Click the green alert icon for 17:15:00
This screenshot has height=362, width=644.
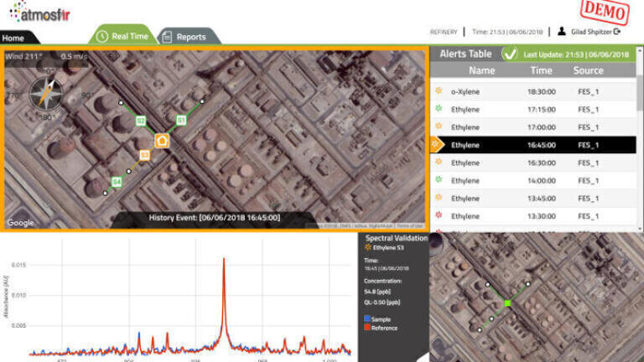tap(439, 109)
